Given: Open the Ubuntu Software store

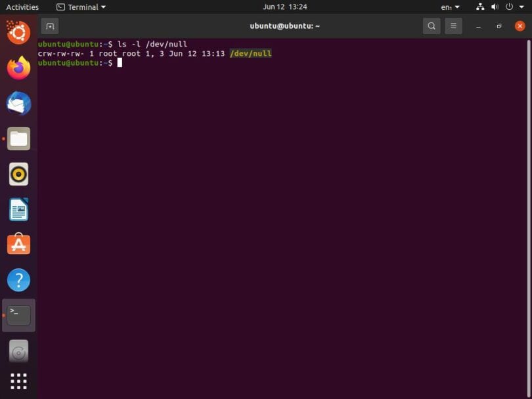Looking at the screenshot, I should [18, 244].
